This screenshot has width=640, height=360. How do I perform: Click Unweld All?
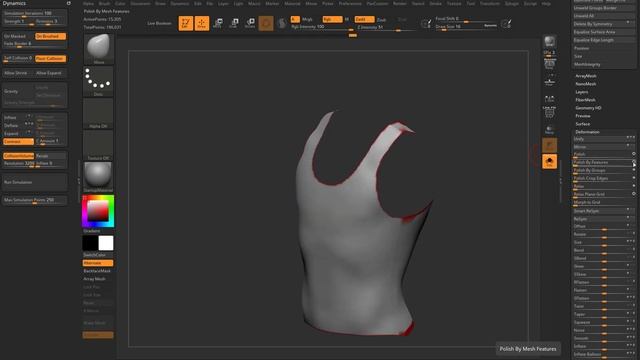603,16
